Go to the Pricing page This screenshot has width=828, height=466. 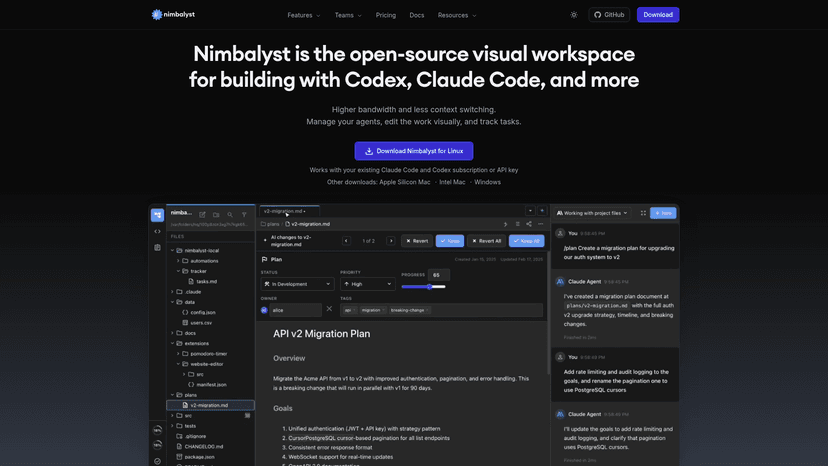point(385,15)
